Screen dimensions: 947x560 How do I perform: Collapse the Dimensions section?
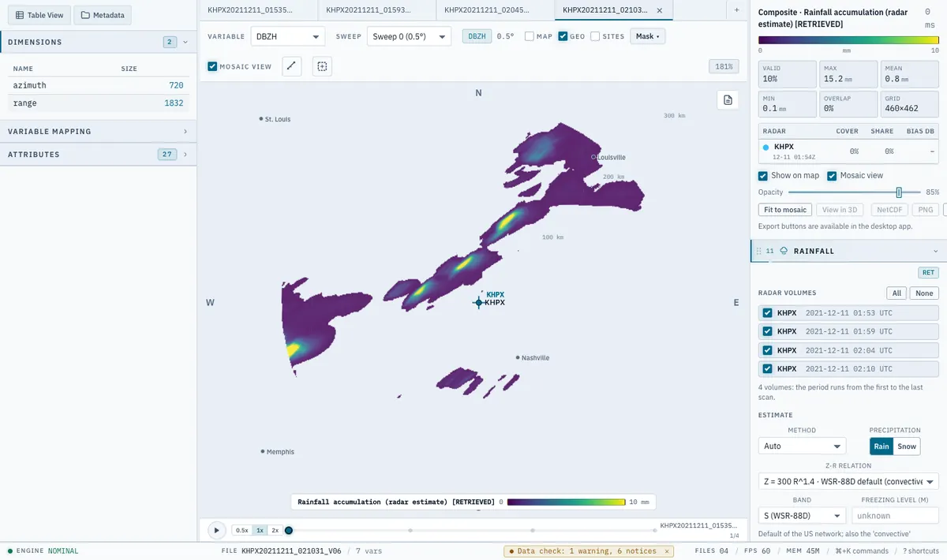(98, 42)
